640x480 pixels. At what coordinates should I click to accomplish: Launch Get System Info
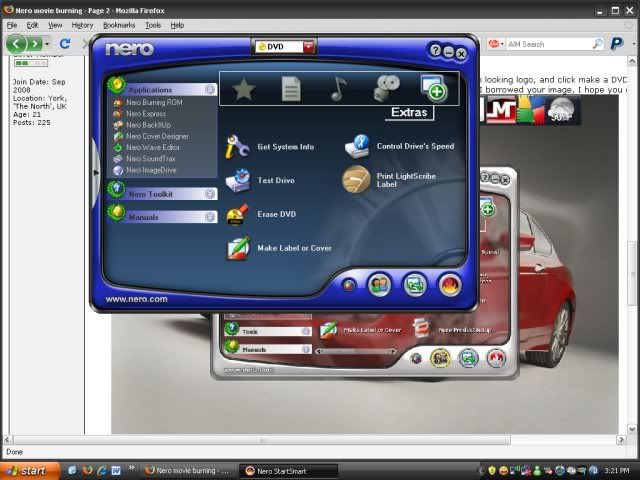click(270, 147)
